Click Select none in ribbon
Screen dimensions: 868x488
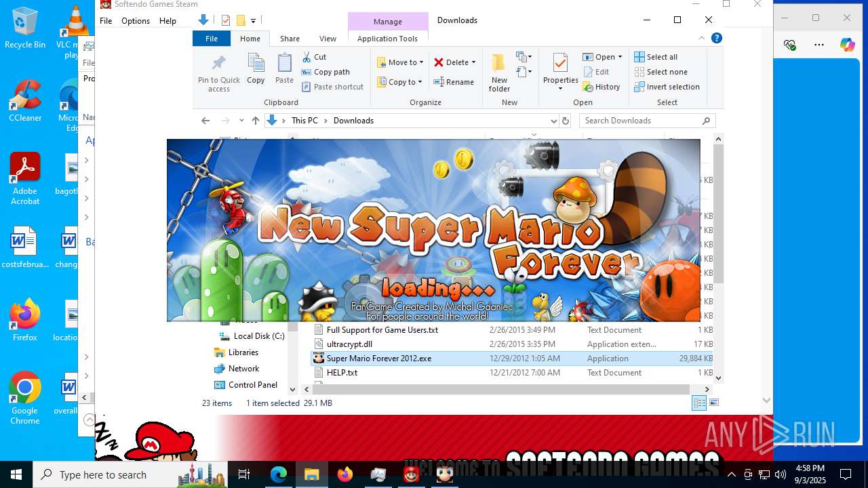click(x=660, y=72)
